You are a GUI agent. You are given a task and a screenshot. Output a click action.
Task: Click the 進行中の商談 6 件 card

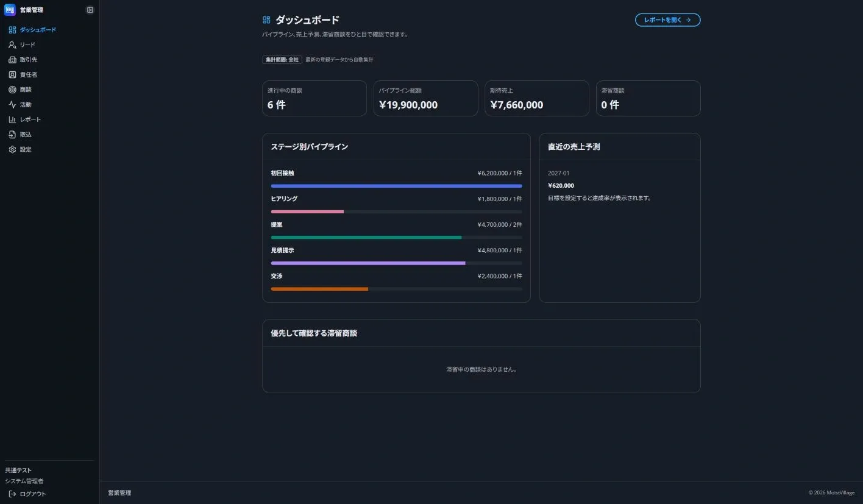(314, 98)
